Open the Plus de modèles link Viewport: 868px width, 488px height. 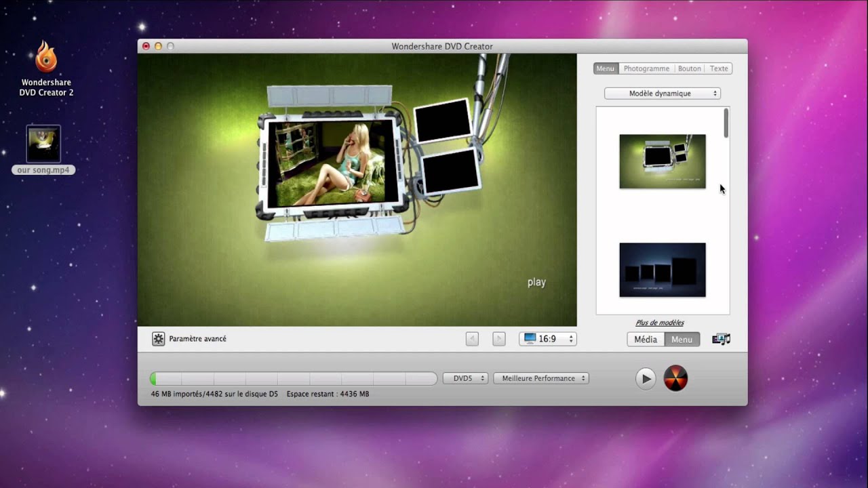(x=660, y=323)
